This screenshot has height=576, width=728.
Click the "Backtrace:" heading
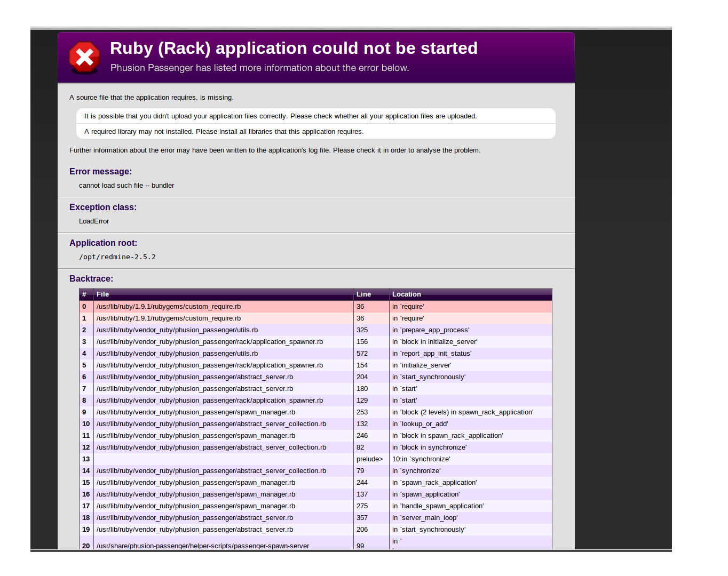click(x=91, y=279)
